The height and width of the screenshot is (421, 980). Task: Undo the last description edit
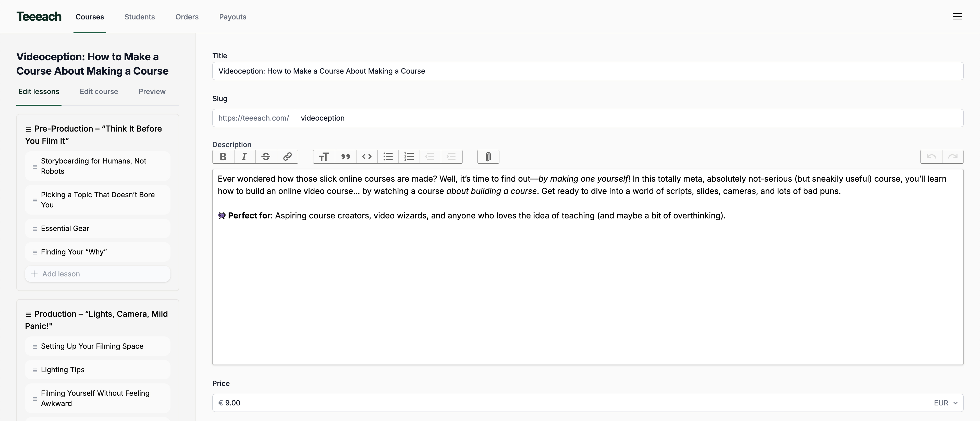[x=931, y=156]
